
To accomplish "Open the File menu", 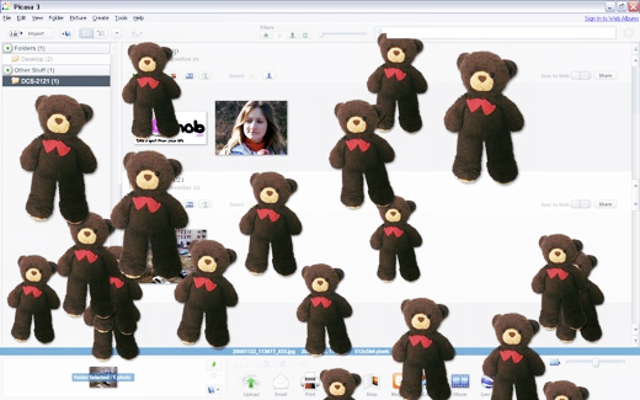I will (x=7, y=18).
